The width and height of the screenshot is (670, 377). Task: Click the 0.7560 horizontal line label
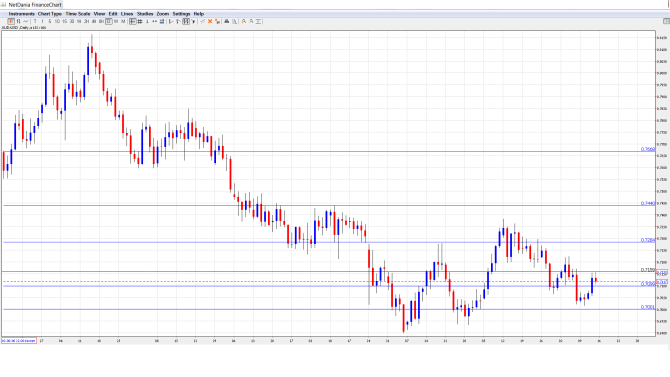pyautogui.click(x=647, y=149)
